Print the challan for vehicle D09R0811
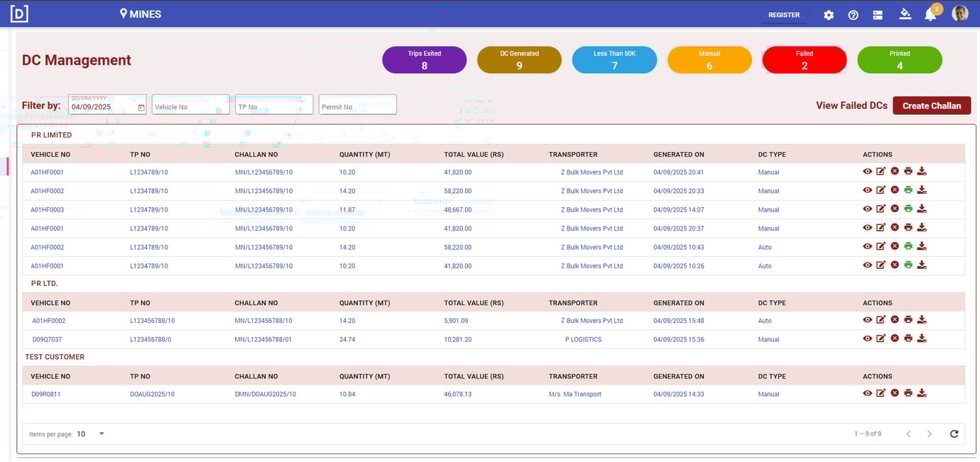 tap(908, 393)
